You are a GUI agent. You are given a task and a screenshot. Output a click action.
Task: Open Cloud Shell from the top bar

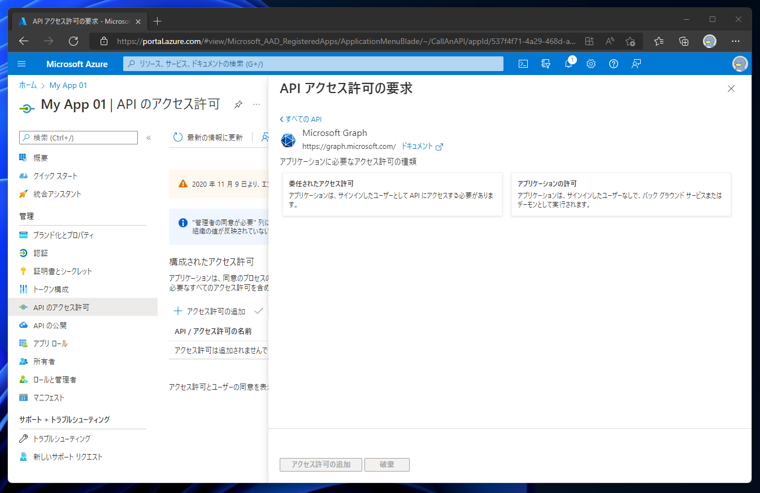tap(523, 64)
